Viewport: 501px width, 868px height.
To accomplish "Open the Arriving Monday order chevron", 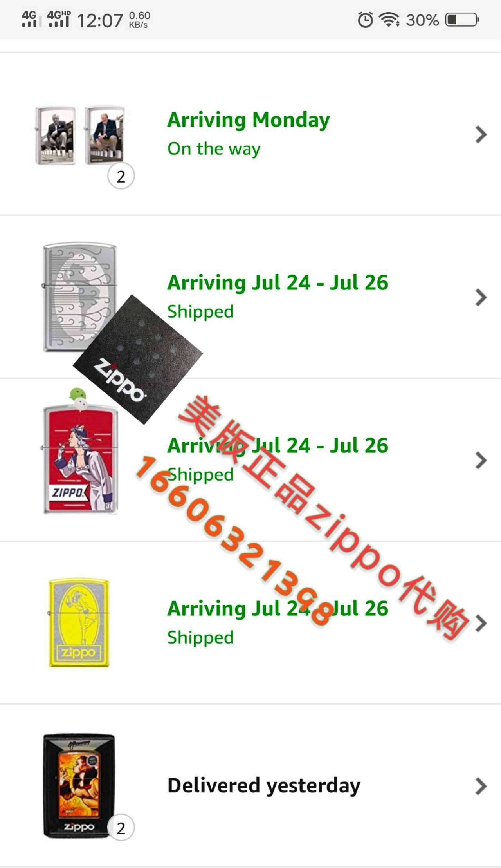I will pos(481,134).
